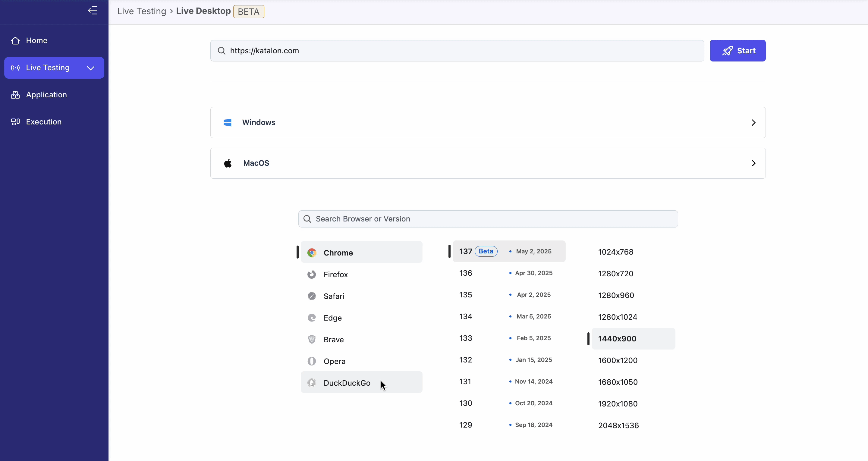Click the Brave lion icon

tap(312, 339)
